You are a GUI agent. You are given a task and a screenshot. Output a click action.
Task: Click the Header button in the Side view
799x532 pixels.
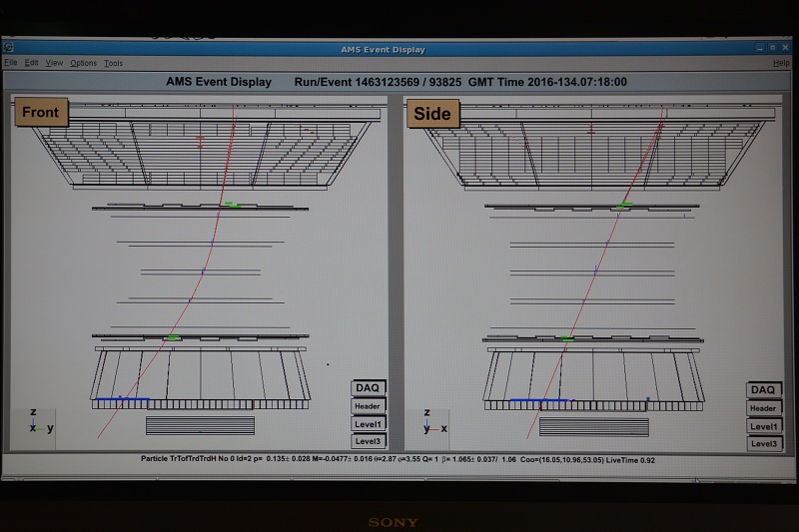763,408
